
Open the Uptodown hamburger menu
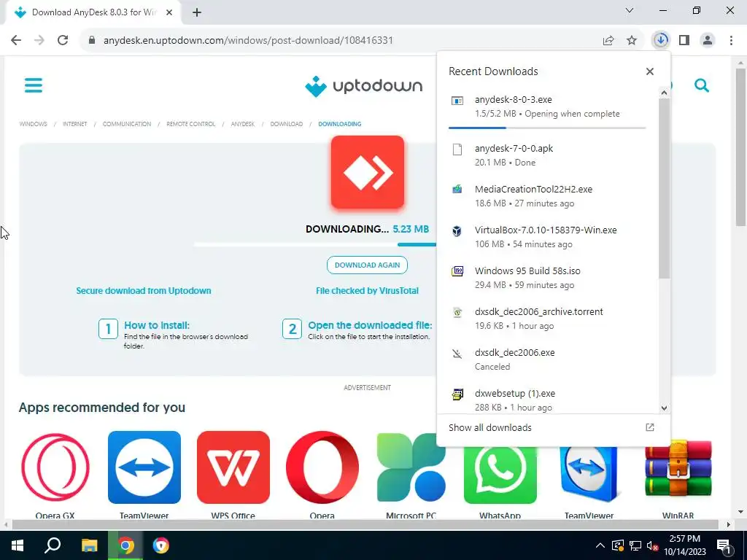click(x=34, y=85)
